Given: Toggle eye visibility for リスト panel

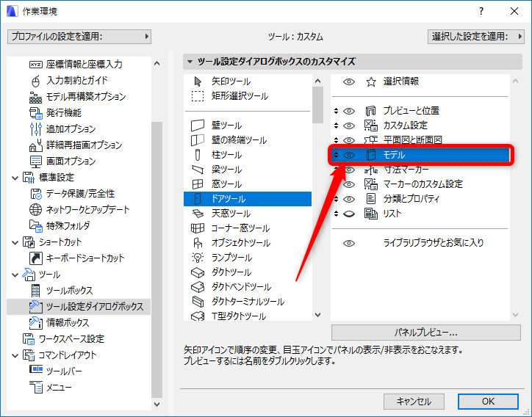Looking at the screenshot, I should [349, 214].
